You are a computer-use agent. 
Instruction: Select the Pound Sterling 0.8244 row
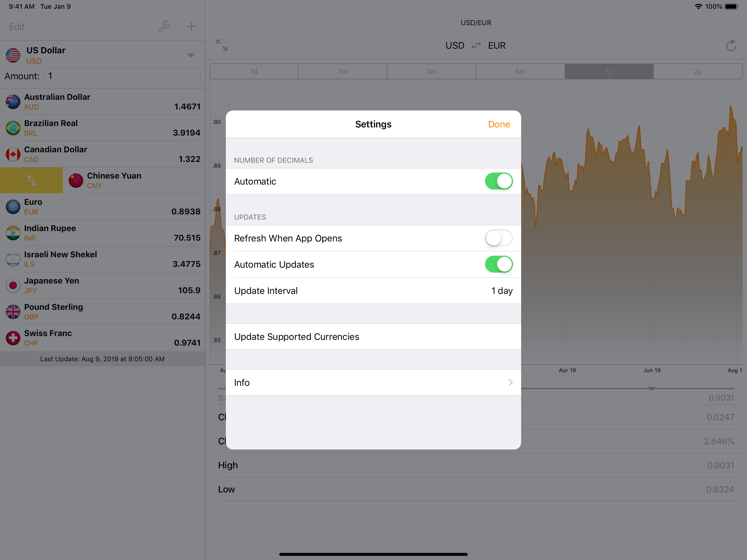tap(102, 312)
